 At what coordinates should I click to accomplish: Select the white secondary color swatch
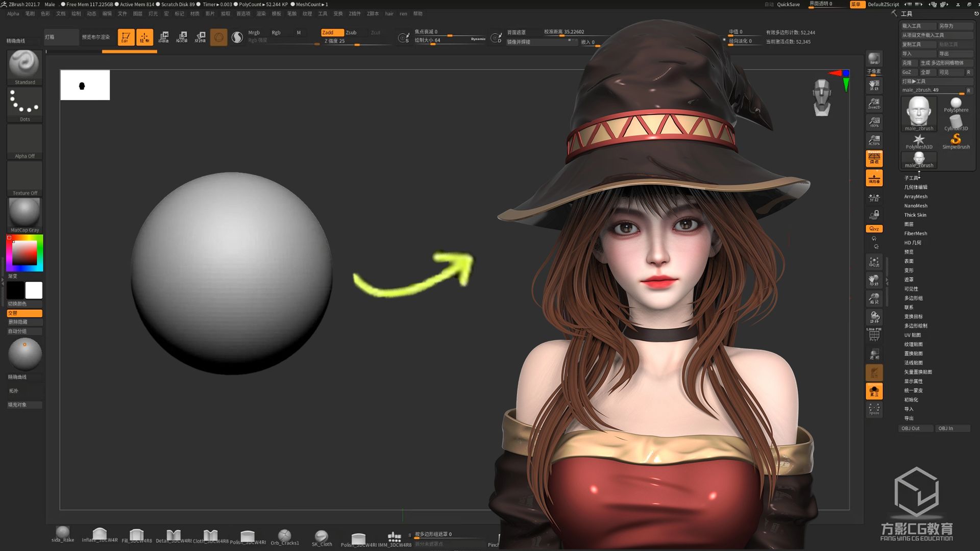coord(34,290)
